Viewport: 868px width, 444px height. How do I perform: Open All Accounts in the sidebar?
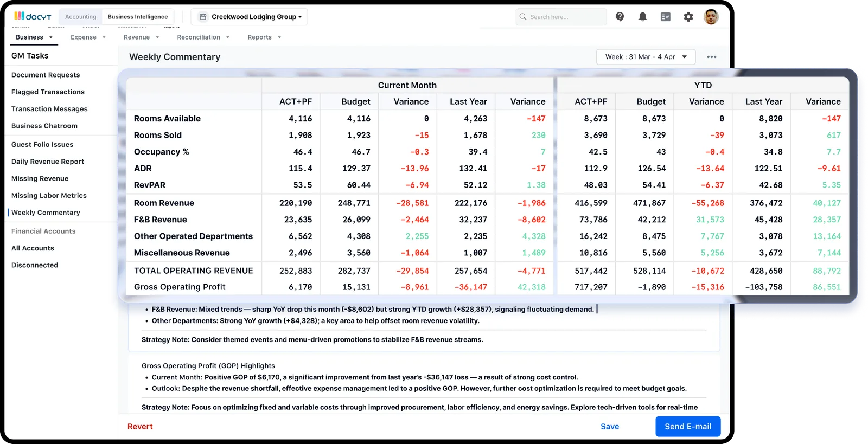[x=33, y=248]
